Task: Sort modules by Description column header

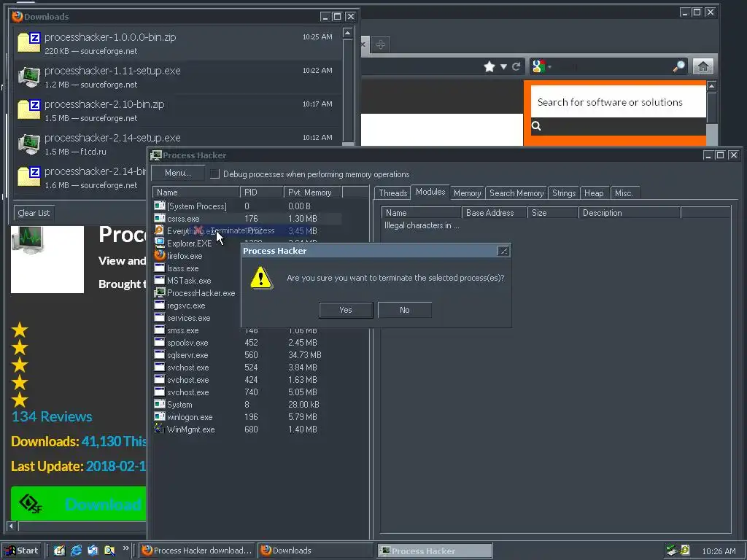Action: click(630, 213)
